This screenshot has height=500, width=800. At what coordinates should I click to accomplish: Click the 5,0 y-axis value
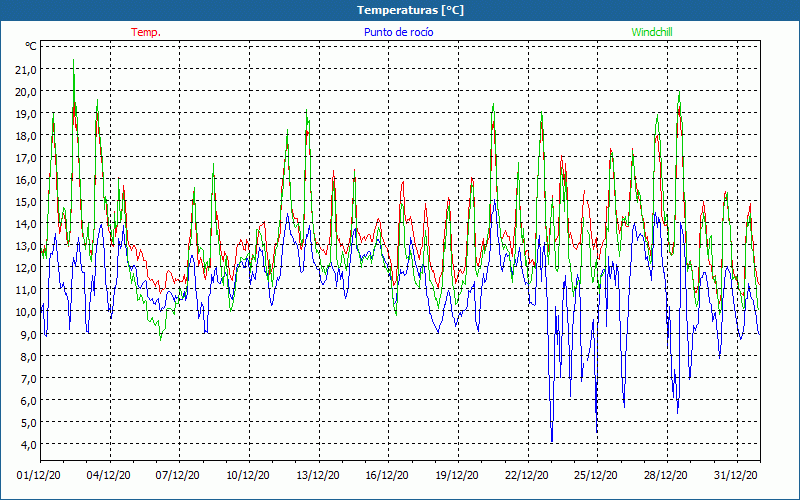click(x=29, y=422)
